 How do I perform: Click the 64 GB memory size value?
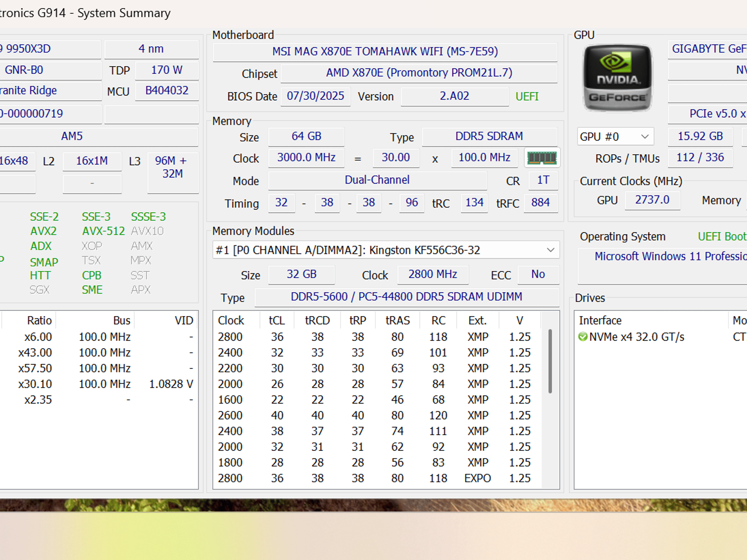pos(306,136)
